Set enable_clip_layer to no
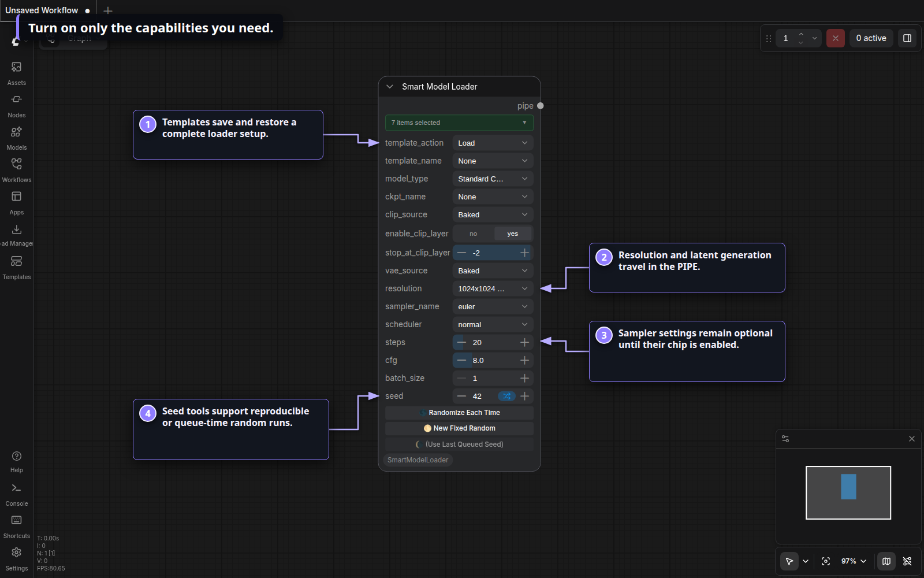 pyautogui.click(x=474, y=234)
